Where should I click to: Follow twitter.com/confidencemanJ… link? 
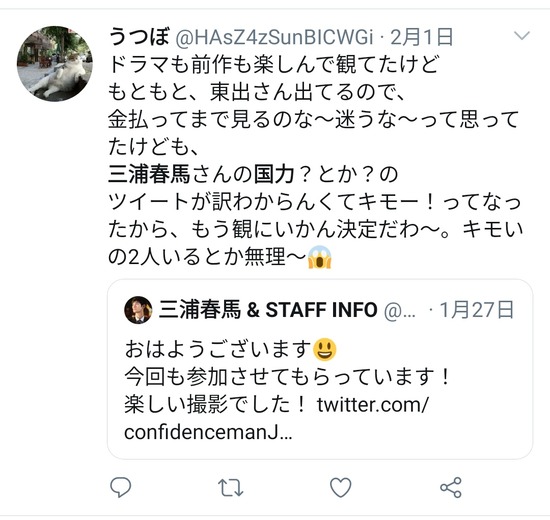point(276,418)
